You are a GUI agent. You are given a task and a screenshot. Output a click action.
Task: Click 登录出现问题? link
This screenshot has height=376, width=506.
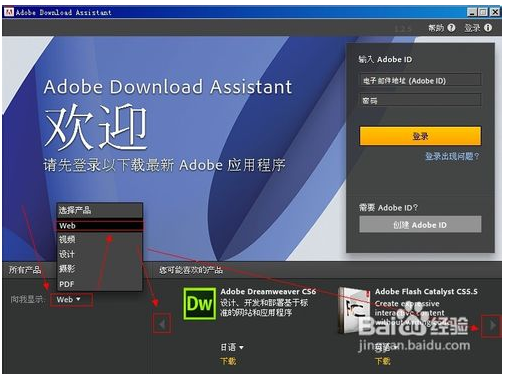pyautogui.click(x=452, y=156)
